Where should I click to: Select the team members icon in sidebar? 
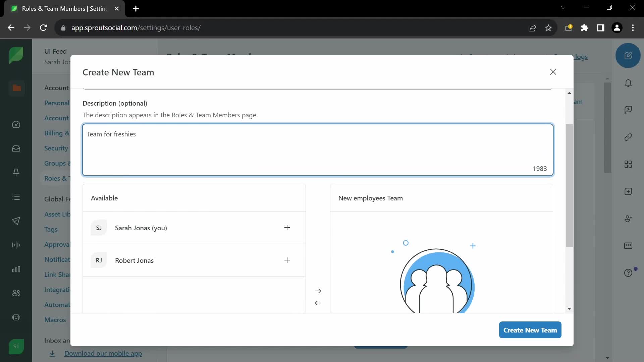pyautogui.click(x=16, y=293)
